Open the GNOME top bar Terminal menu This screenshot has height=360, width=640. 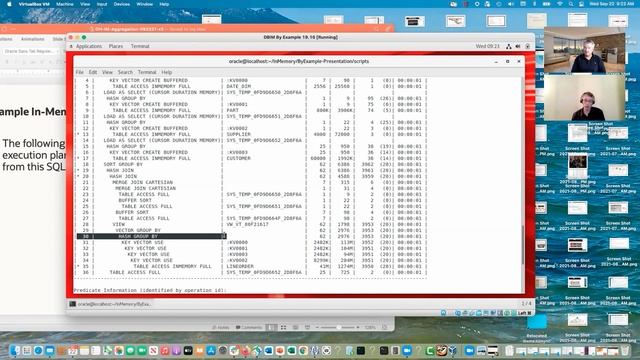(x=140, y=46)
